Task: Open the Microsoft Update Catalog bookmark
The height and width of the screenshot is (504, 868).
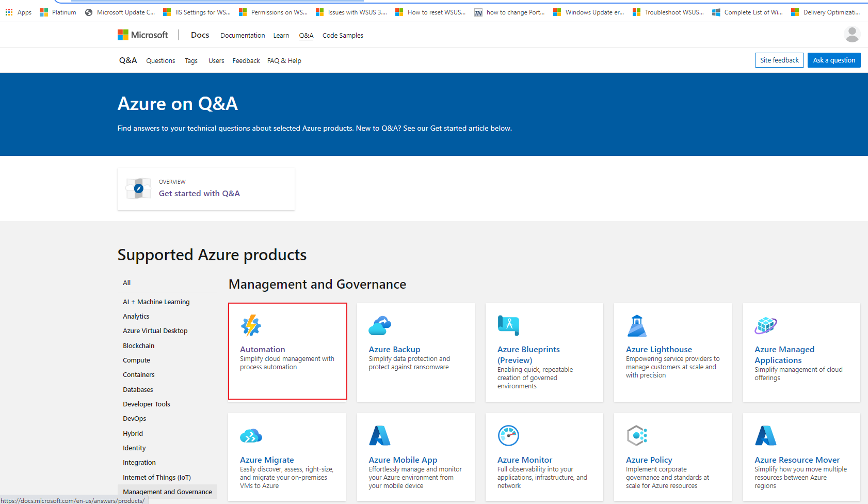Action: point(120,12)
